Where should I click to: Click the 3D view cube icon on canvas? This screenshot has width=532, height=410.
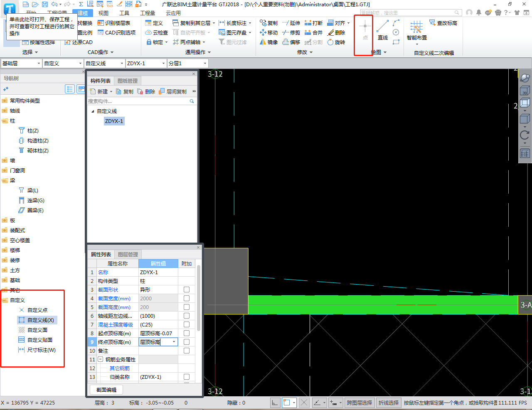(525, 91)
